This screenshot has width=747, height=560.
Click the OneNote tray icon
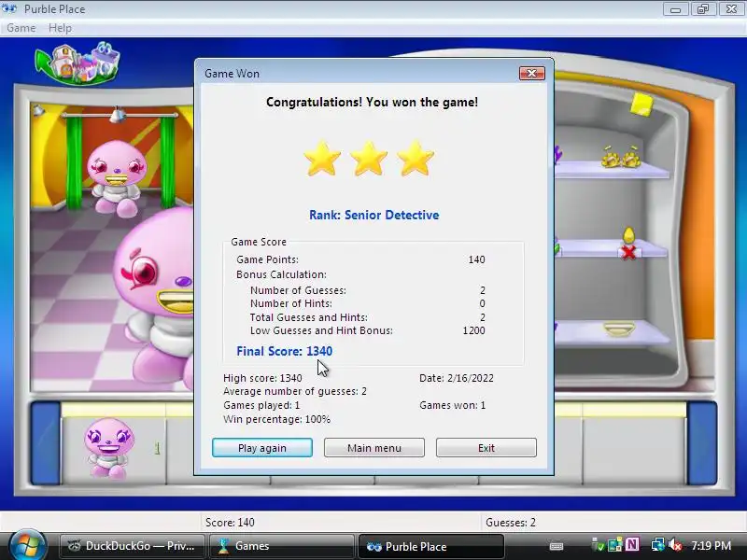click(632, 544)
